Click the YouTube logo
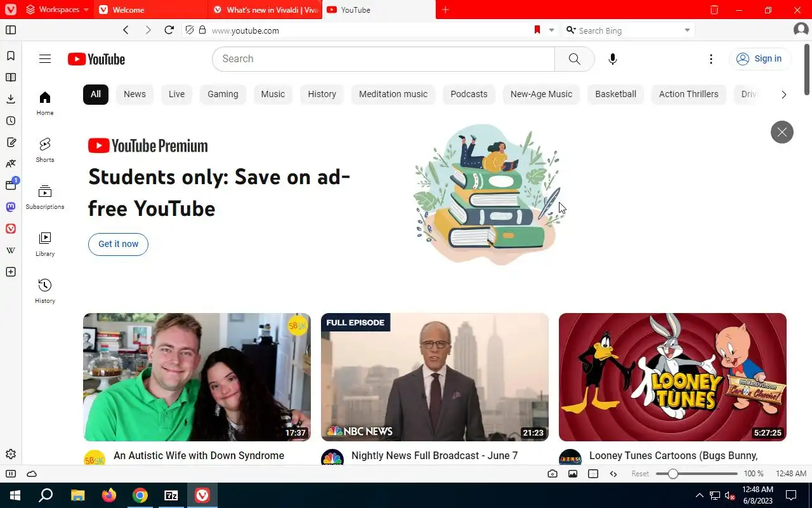812x508 pixels. 96,59
